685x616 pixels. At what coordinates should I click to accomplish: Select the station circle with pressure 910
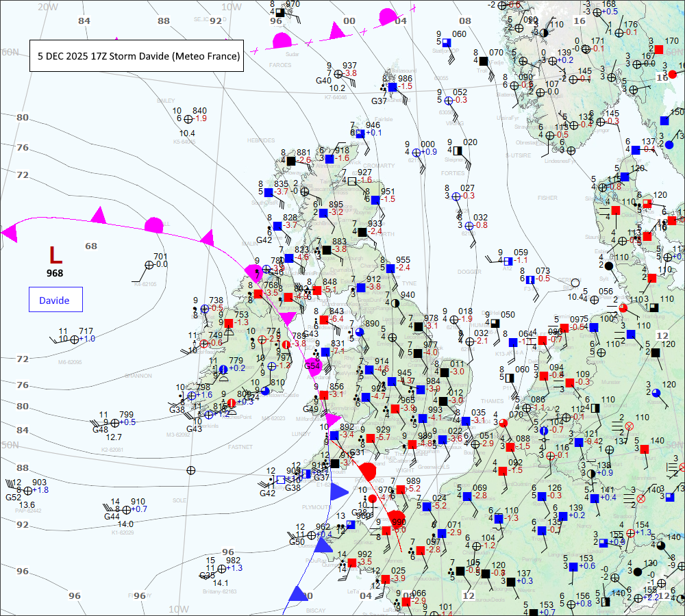(127, 509)
